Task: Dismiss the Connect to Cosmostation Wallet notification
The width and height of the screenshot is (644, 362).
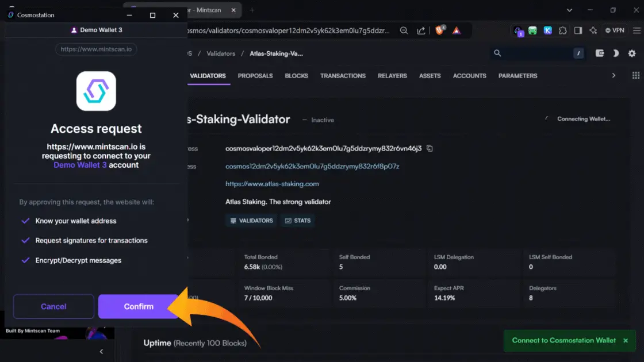Action: [626, 340]
